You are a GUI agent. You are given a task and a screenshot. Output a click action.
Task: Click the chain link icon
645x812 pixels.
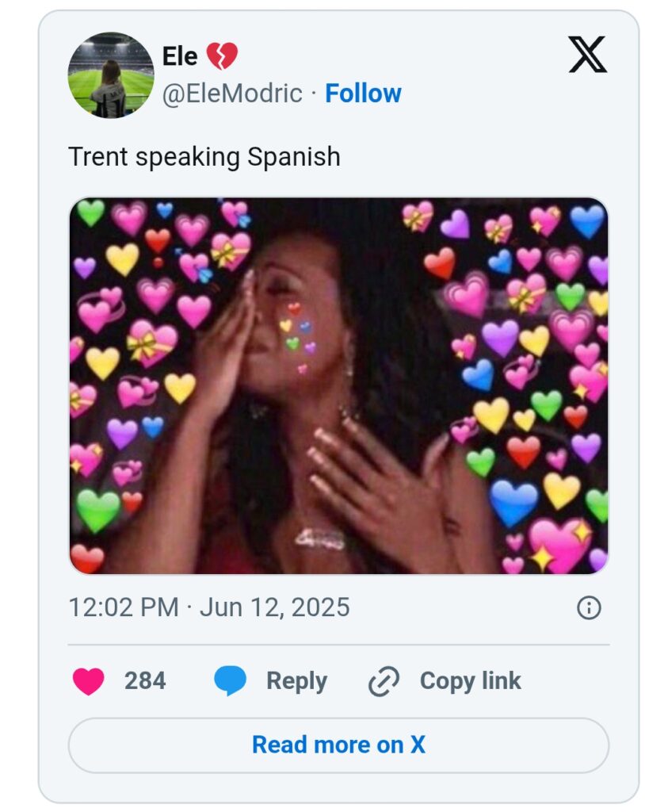[384, 681]
